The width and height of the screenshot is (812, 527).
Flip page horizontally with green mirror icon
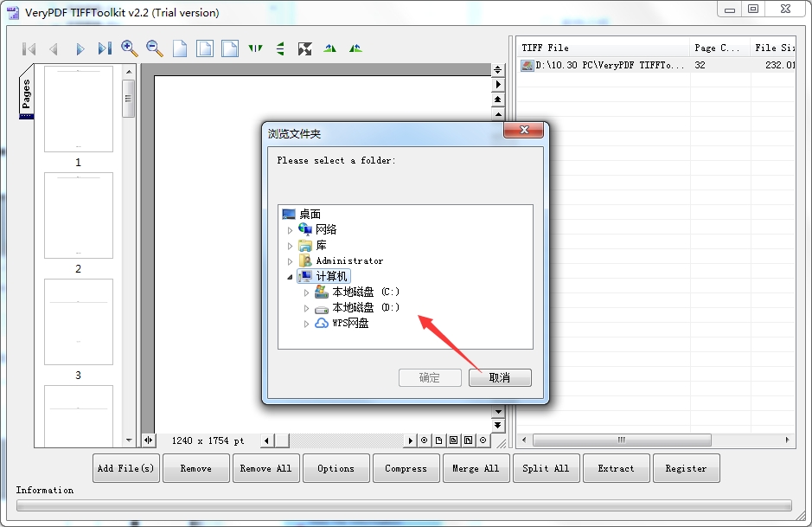tap(255, 48)
